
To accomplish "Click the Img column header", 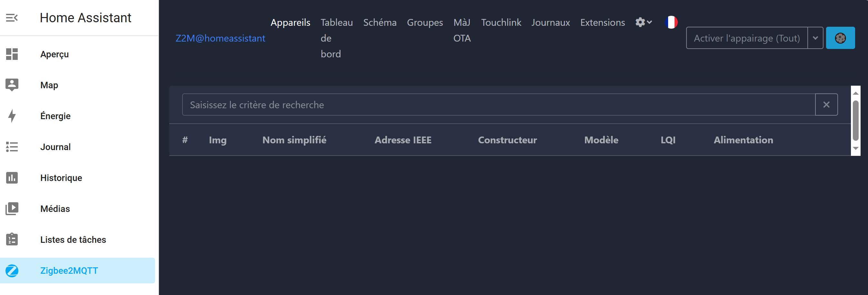I will pos(218,140).
